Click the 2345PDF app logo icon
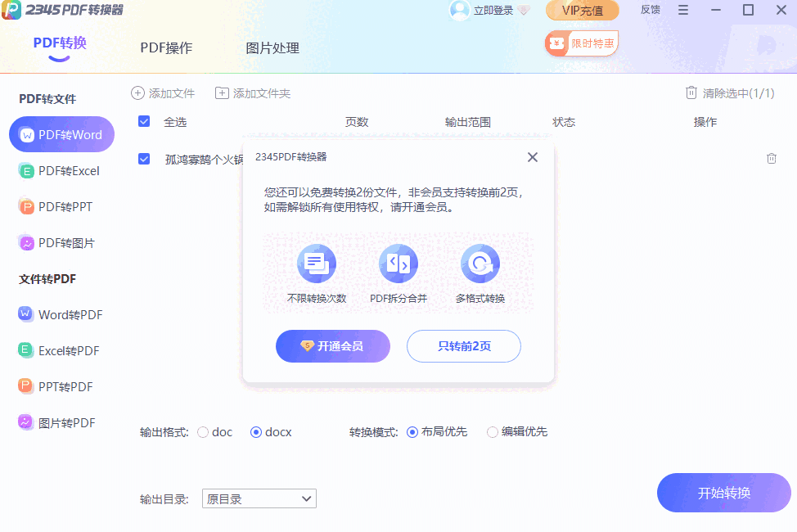The height and width of the screenshot is (532, 797). click(11, 9)
